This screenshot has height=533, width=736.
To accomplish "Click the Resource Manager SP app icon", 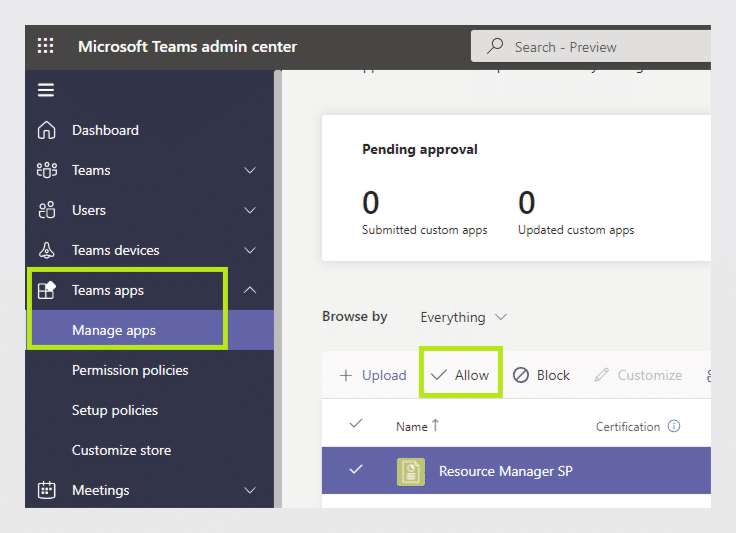I will 411,472.
